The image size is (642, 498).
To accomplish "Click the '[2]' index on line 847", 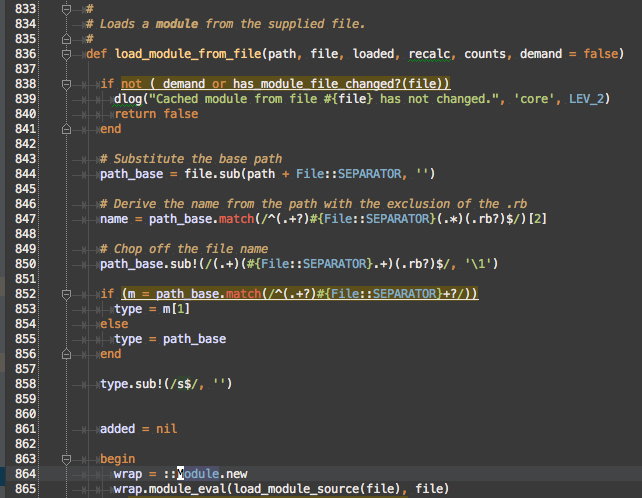I will click(x=537, y=219).
